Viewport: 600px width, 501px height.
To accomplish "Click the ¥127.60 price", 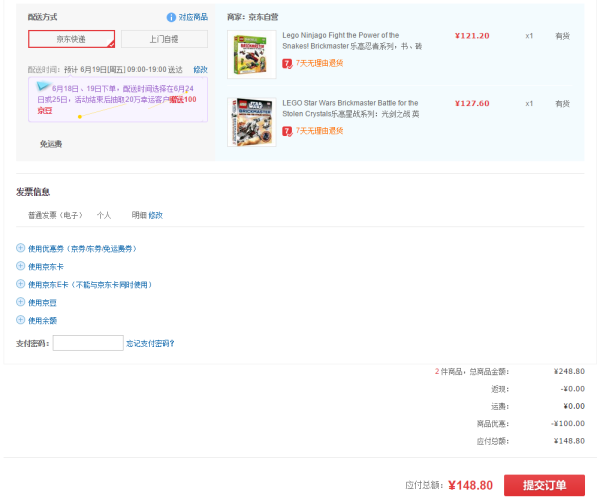I will (x=472, y=104).
